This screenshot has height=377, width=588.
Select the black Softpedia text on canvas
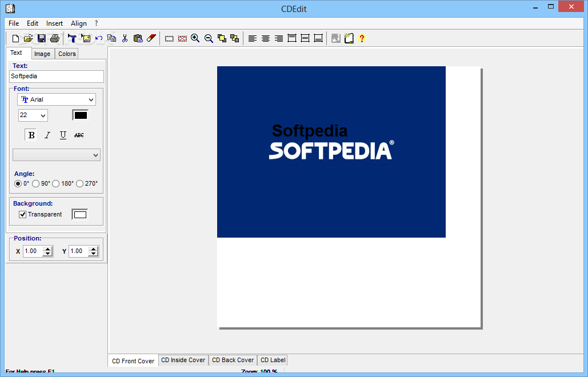point(310,131)
